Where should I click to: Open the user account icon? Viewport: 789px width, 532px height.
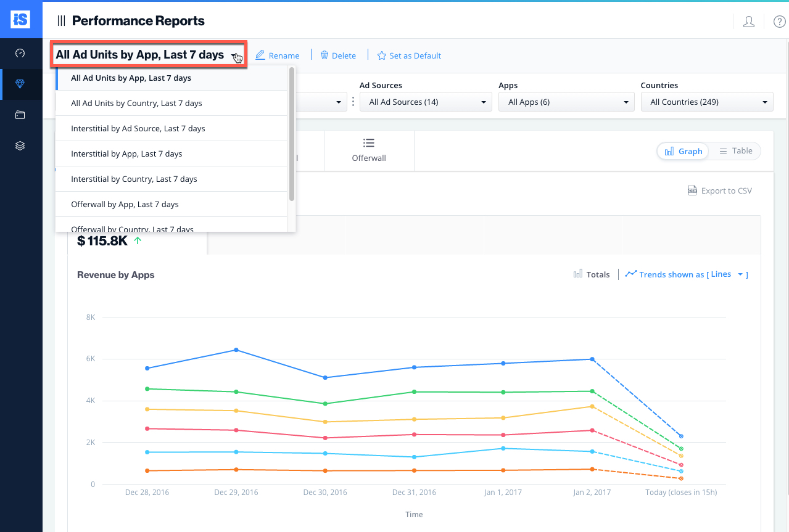tap(748, 21)
